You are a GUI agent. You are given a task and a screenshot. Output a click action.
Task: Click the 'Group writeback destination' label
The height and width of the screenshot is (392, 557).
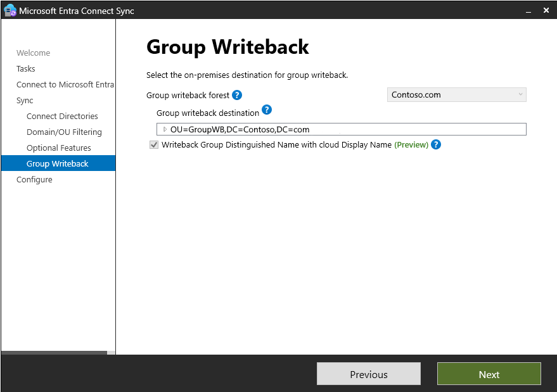[x=208, y=113]
